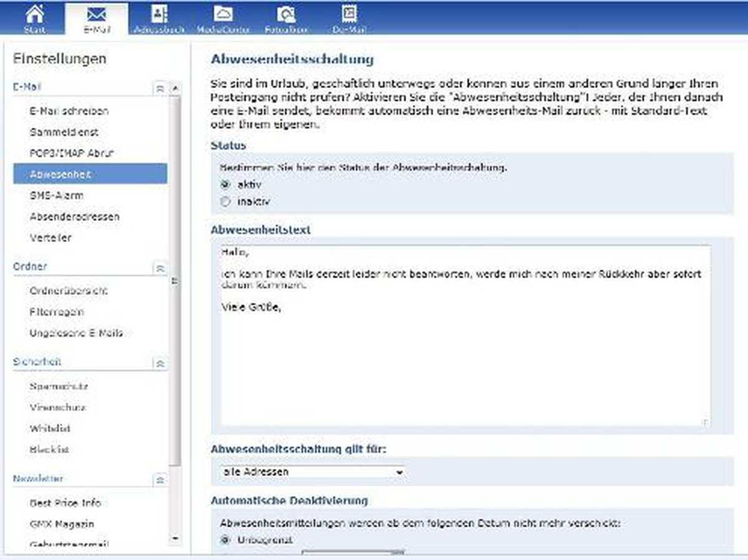
Task: Collapse the Sicherheit settings section
Action: (x=160, y=363)
